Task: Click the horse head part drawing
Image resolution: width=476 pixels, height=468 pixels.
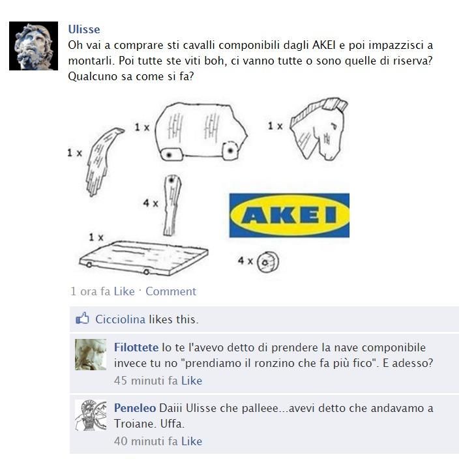Action: (x=319, y=128)
